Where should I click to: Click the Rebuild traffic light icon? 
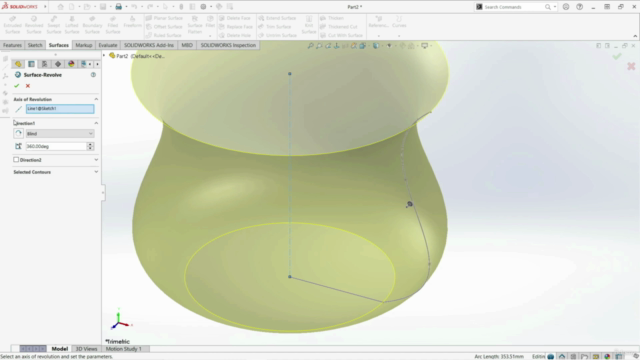tap(181, 7)
